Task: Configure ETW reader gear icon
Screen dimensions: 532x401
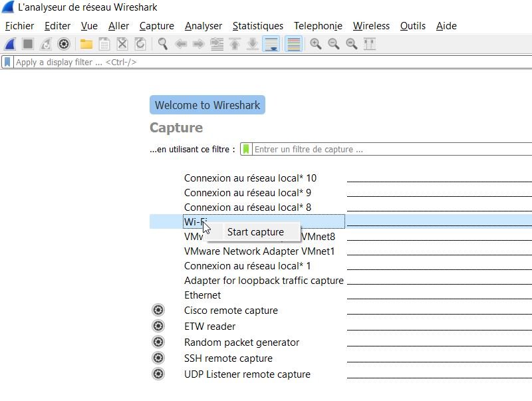Action: tap(158, 326)
